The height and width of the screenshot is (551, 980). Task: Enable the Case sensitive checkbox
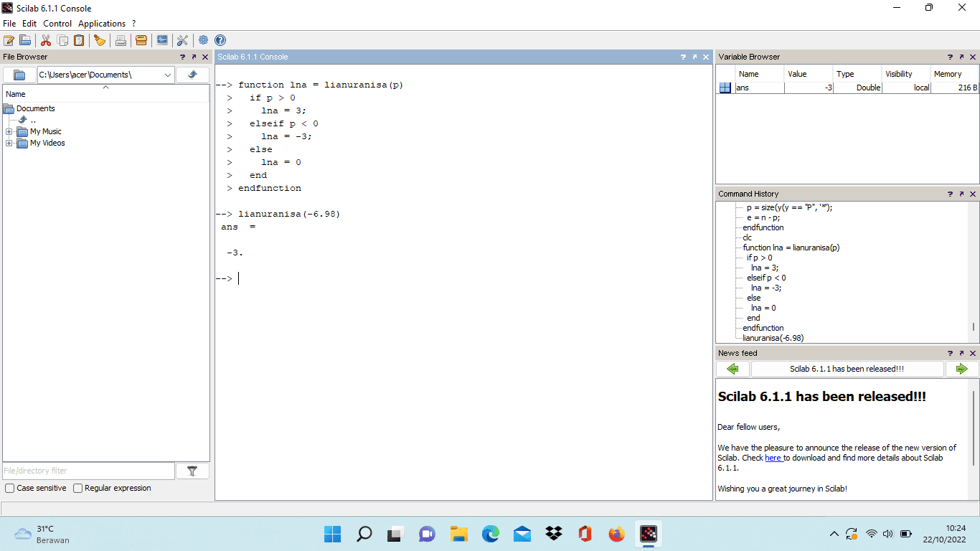coord(10,488)
